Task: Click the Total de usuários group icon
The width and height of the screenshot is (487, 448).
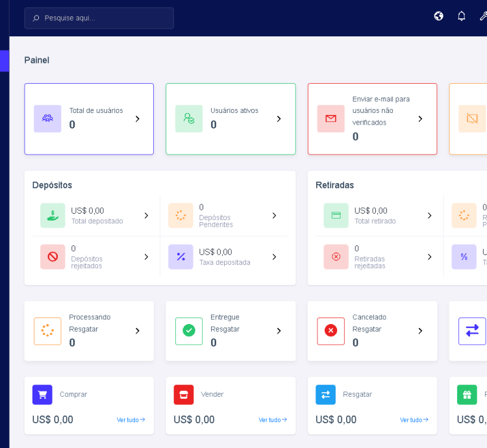Action: tap(47, 119)
